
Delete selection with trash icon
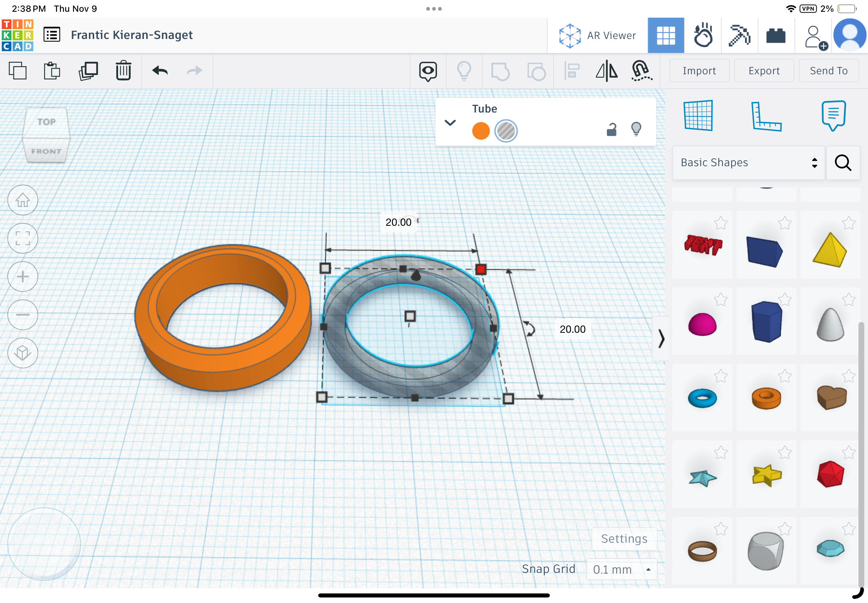(x=123, y=71)
